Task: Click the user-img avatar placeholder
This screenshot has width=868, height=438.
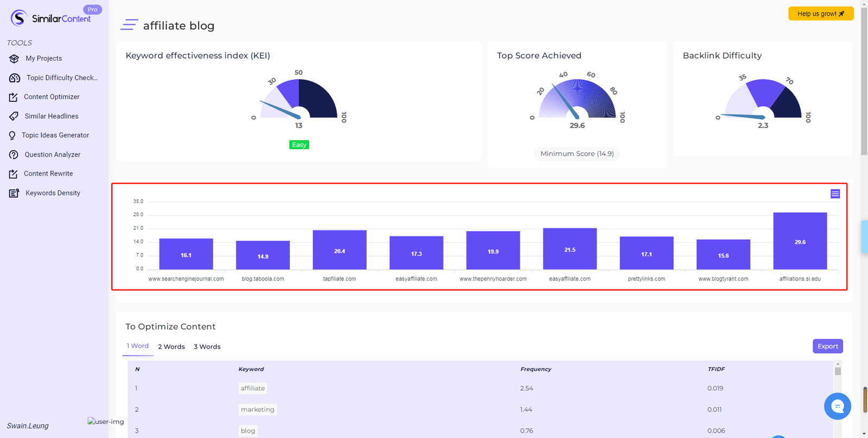Action: tap(106, 421)
